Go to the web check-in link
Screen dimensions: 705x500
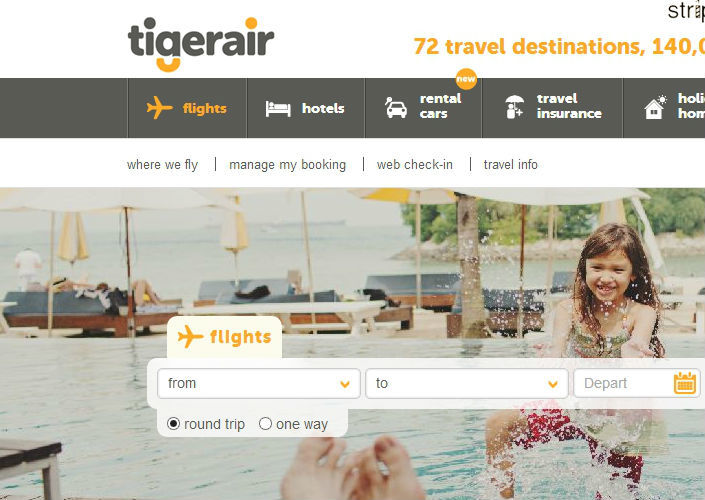pyautogui.click(x=415, y=165)
